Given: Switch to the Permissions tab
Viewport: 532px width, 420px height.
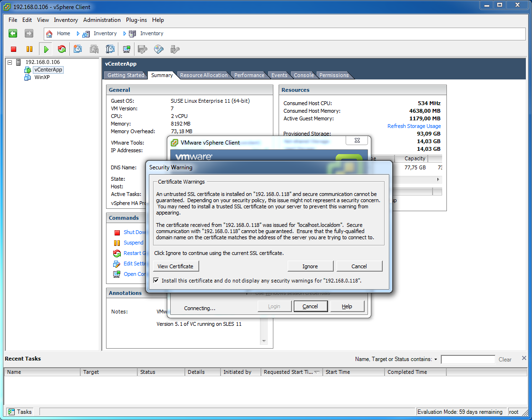Looking at the screenshot, I should (x=334, y=75).
